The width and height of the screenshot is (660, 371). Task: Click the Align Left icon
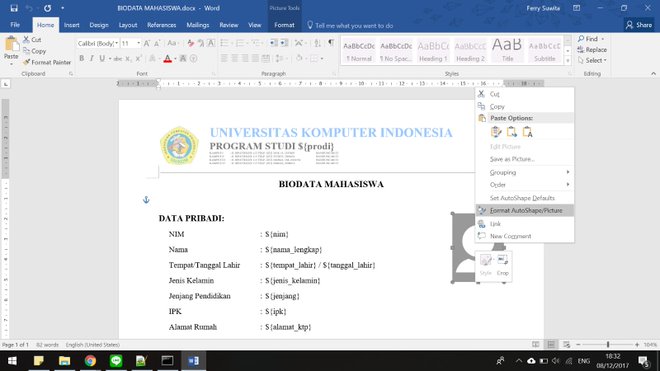[224, 59]
